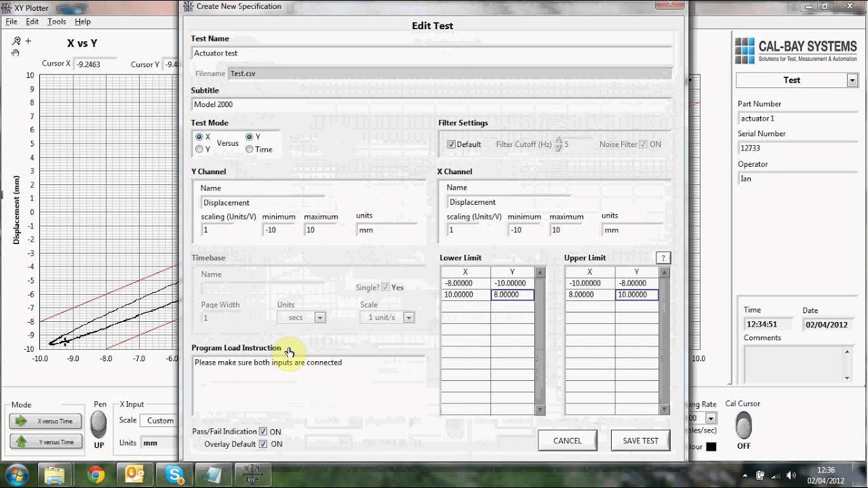Open the notepad app icon in taskbar
This screenshot has width=868, height=488.
[x=212, y=474]
